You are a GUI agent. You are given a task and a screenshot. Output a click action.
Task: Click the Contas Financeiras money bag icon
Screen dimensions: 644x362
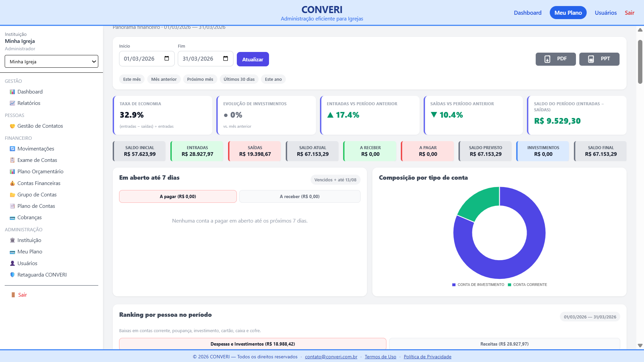[x=12, y=183]
